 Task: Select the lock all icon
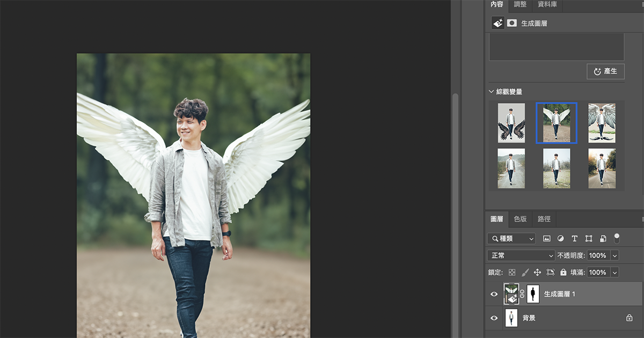point(563,272)
